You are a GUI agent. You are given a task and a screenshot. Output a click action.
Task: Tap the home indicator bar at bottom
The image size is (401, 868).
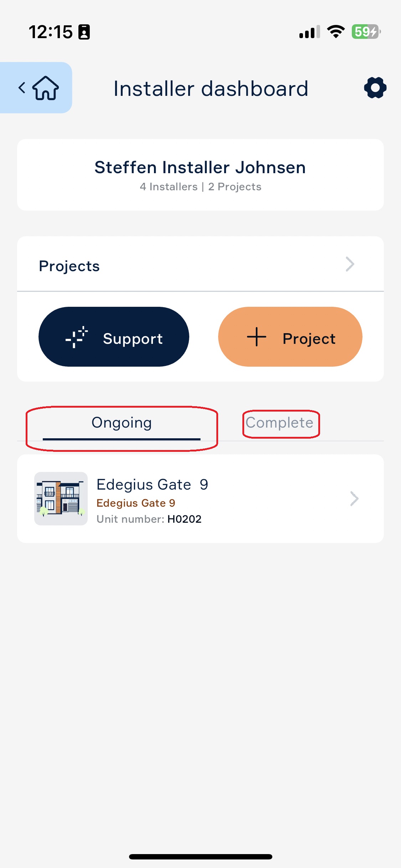[201, 857]
